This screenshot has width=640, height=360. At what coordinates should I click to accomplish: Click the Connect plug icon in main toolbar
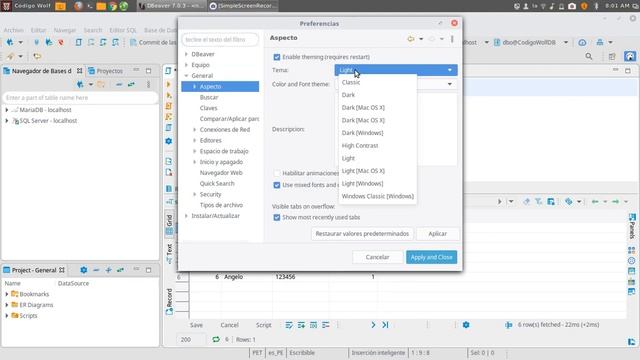pos(36,42)
